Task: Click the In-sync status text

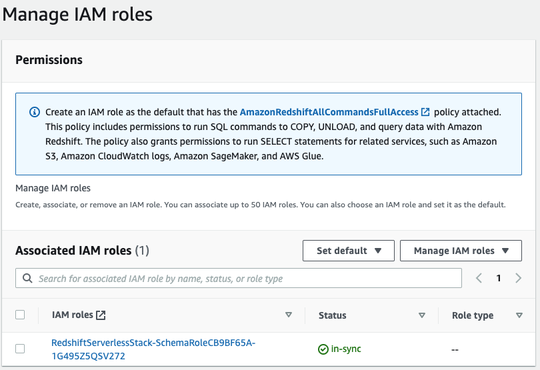Action: 346,349
